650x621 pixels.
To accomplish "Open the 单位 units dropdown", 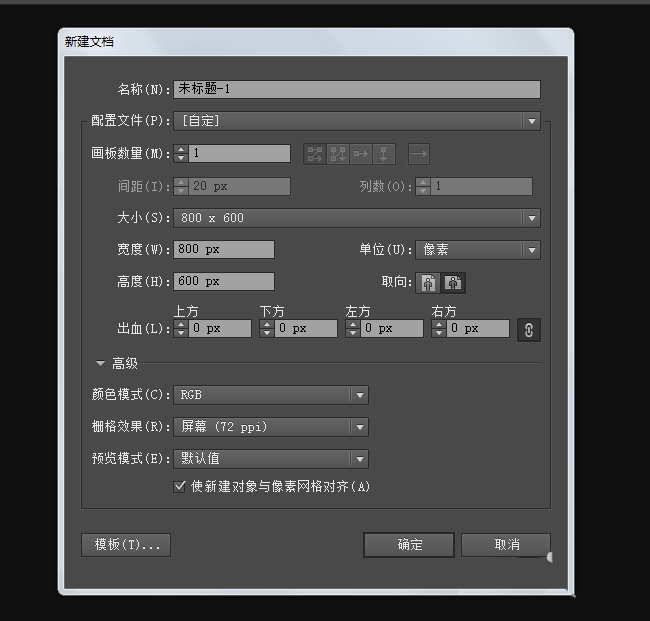I will tap(478, 250).
